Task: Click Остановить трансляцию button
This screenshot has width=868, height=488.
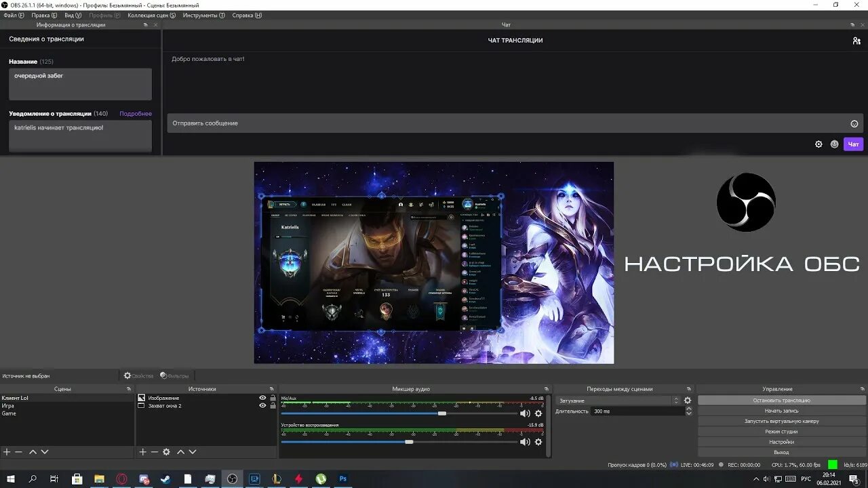Action: 781,401
